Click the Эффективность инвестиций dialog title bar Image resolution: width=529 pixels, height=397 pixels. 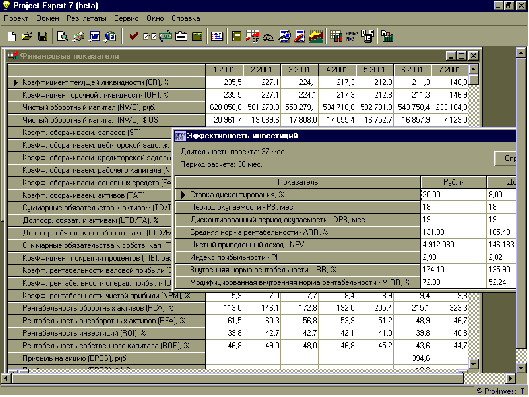[345, 136]
